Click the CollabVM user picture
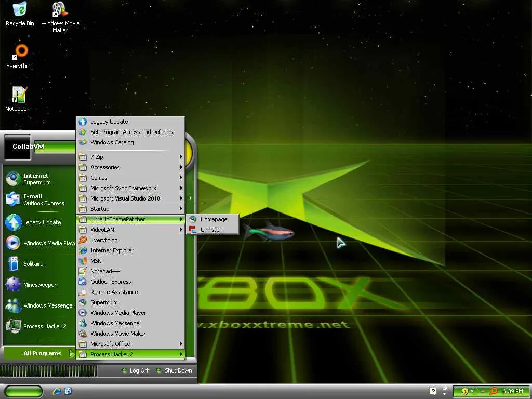 (17, 147)
